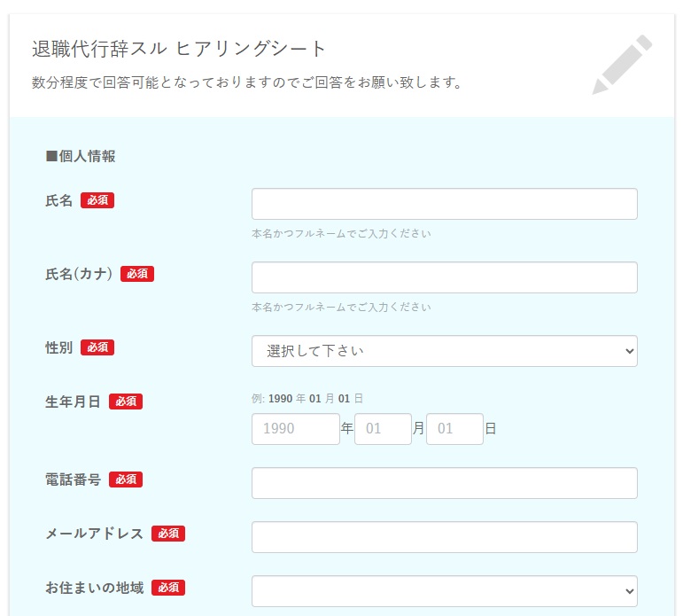Focus the メールアドレス email input
The image size is (683, 616).
[x=444, y=537]
